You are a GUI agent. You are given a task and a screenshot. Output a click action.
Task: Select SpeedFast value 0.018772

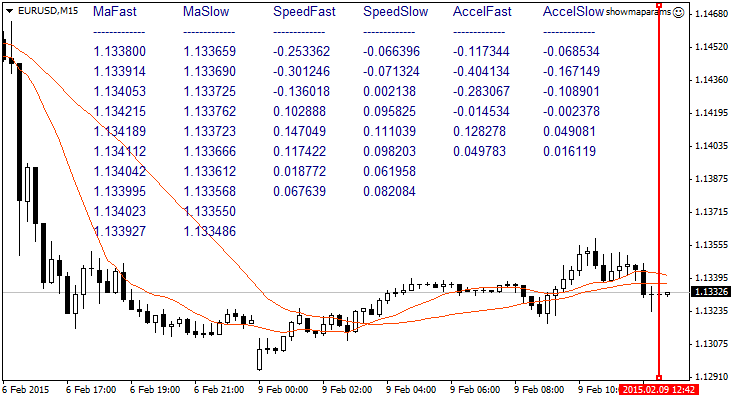300,172
